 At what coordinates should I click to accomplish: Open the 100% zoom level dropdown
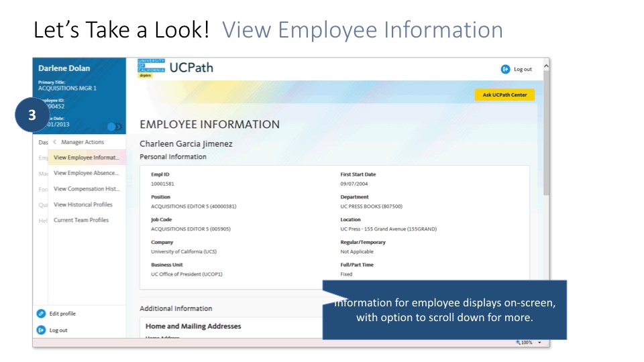point(539,343)
